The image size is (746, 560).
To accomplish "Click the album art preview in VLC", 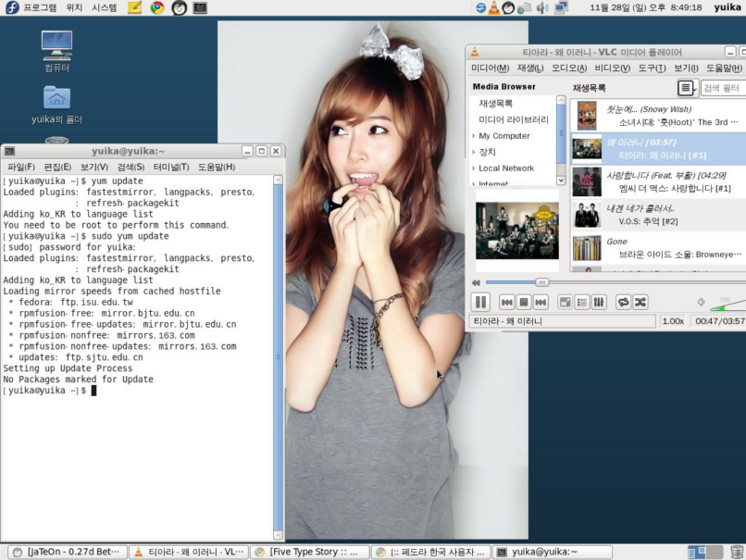I will (x=517, y=230).
